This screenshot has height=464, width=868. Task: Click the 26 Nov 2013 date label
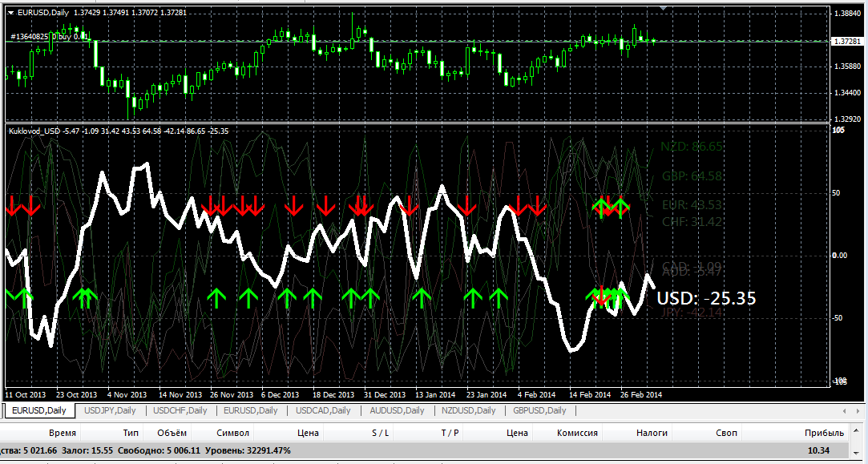232,395
